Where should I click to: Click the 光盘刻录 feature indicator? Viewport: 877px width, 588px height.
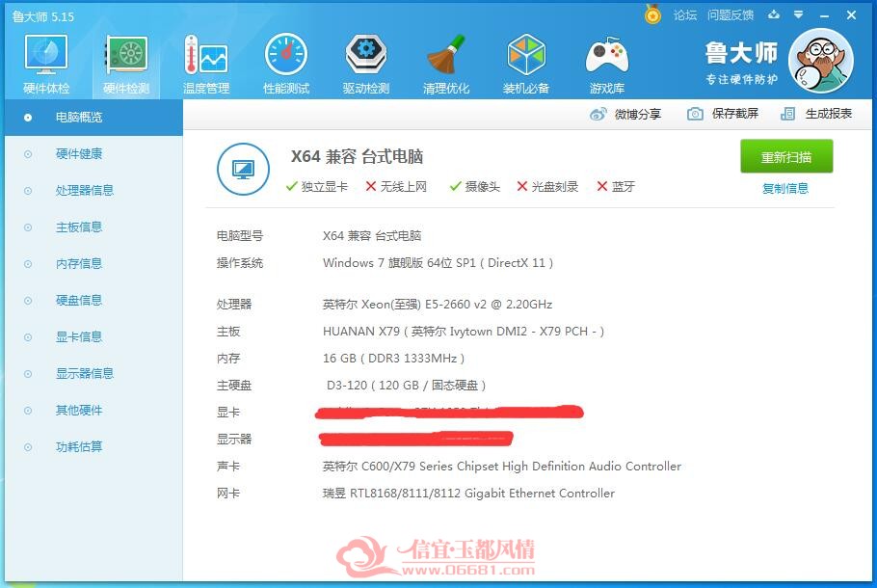coord(547,186)
